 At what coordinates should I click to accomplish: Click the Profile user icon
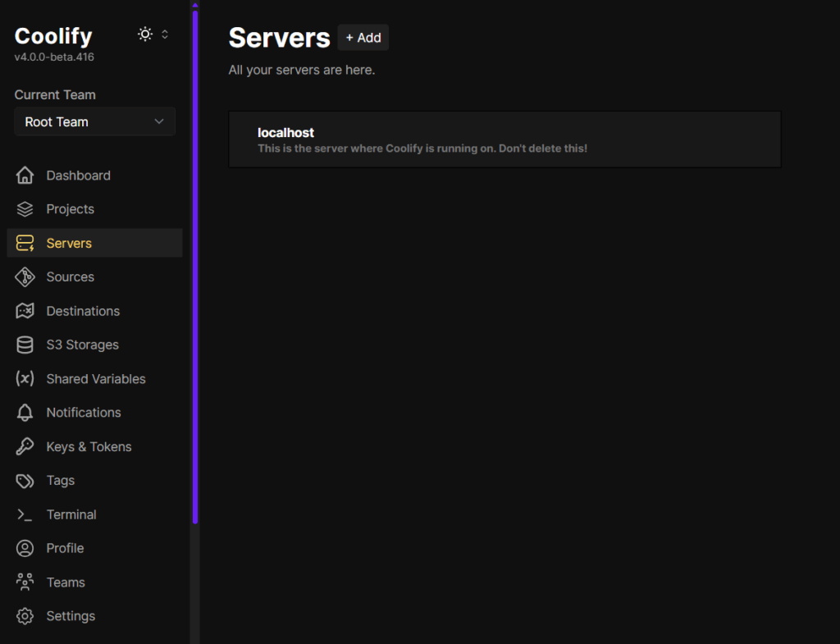[25, 548]
